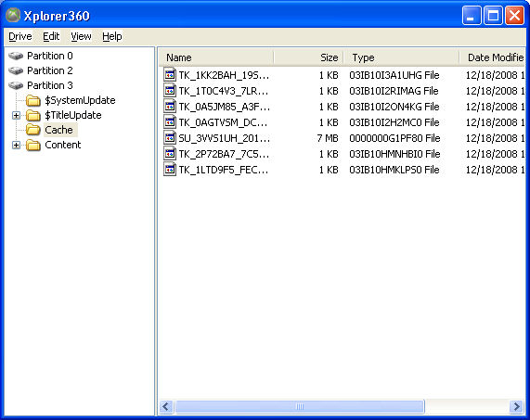Image resolution: width=530 pixels, height=420 pixels.
Task: Click the Partition 3 drive icon
Action: pos(16,85)
